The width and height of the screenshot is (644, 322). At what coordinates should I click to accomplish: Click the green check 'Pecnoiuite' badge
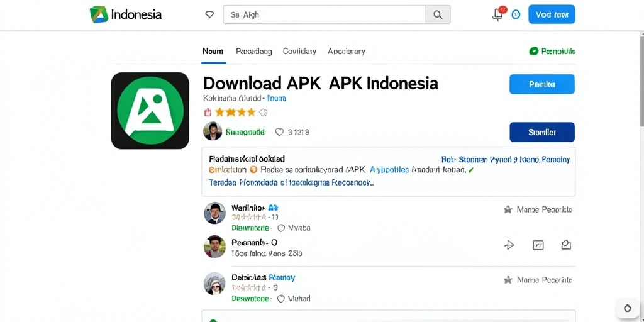(x=552, y=52)
